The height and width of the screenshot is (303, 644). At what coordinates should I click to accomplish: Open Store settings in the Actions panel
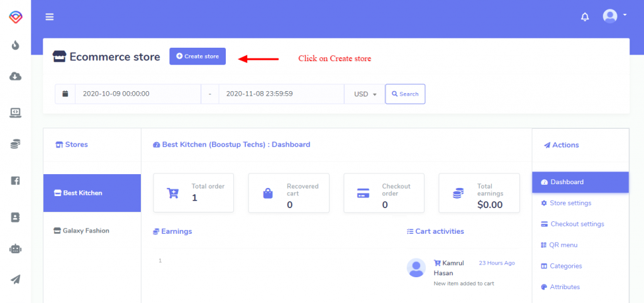pos(580,203)
